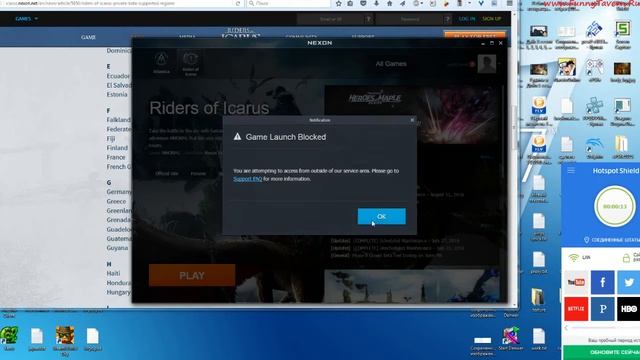The height and width of the screenshot is (360, 640).
Task: Open Hotspot Shield hamburger menu
Action: pos(571,170)
